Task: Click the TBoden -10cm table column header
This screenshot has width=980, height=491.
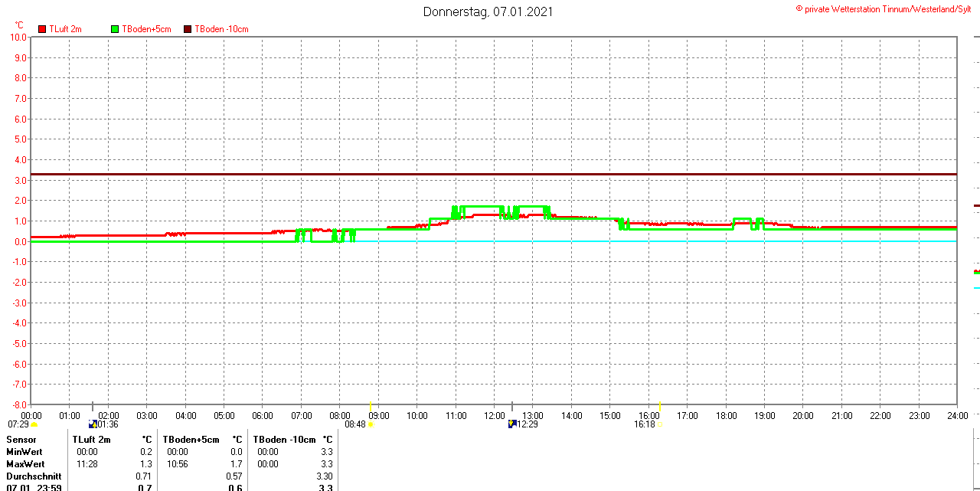Action: point(284,440)
